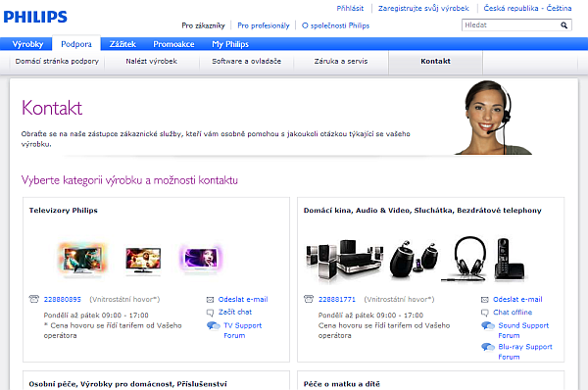Click Odeslat e-mail in Televizory card
Screen dimensions: 588x390
243,299
